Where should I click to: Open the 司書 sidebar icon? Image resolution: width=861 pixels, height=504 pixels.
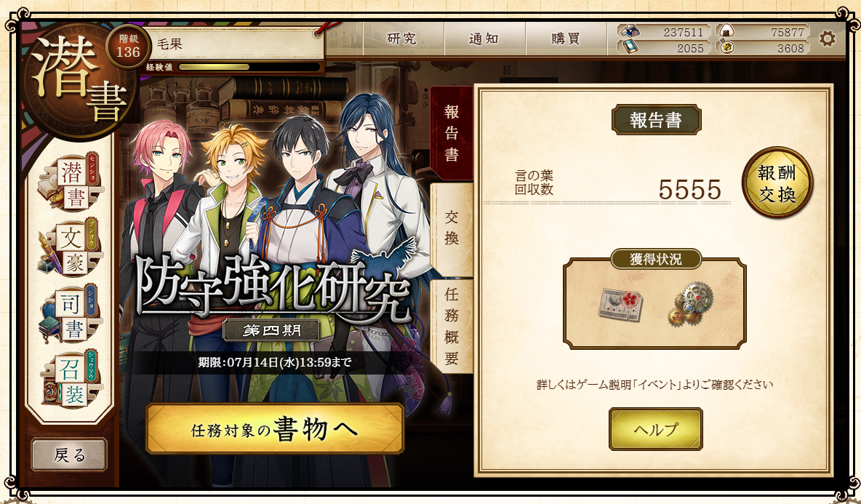pos(70,314)
